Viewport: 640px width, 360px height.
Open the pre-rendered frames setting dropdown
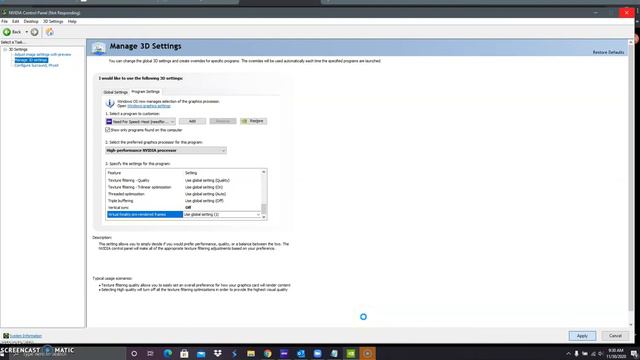[222, 215]
